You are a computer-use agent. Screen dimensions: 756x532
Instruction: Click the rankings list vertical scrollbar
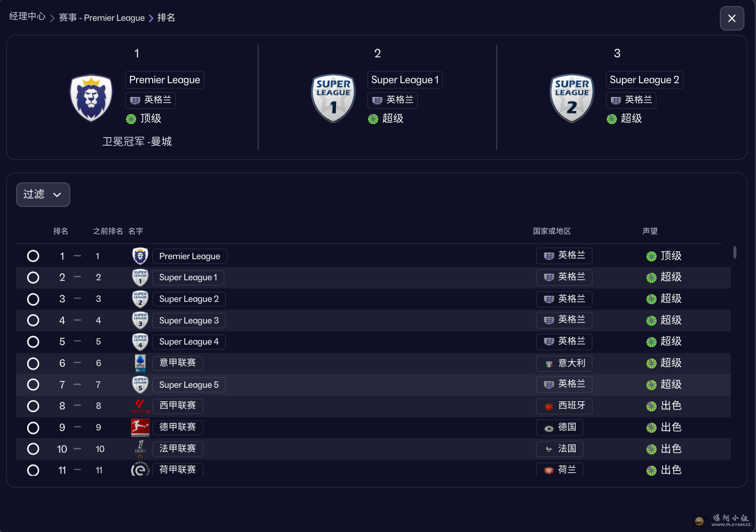(x=734, y=253)
